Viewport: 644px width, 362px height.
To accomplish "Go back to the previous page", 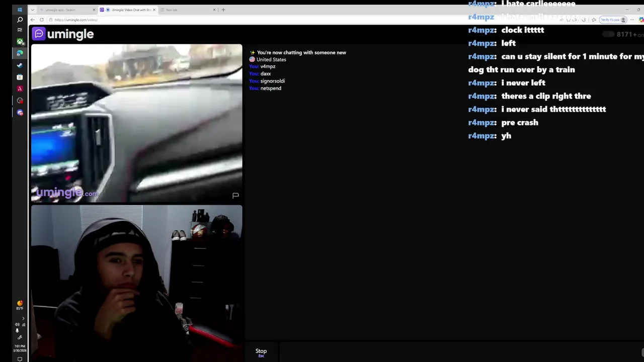I will pos(33,20).
